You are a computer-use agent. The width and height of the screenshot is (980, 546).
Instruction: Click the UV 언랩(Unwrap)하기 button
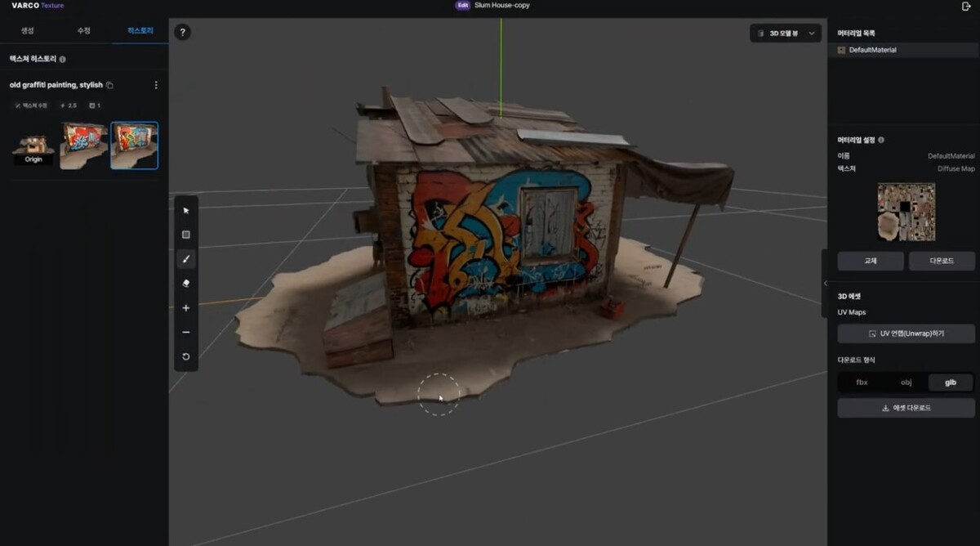(x=906, y=333)
